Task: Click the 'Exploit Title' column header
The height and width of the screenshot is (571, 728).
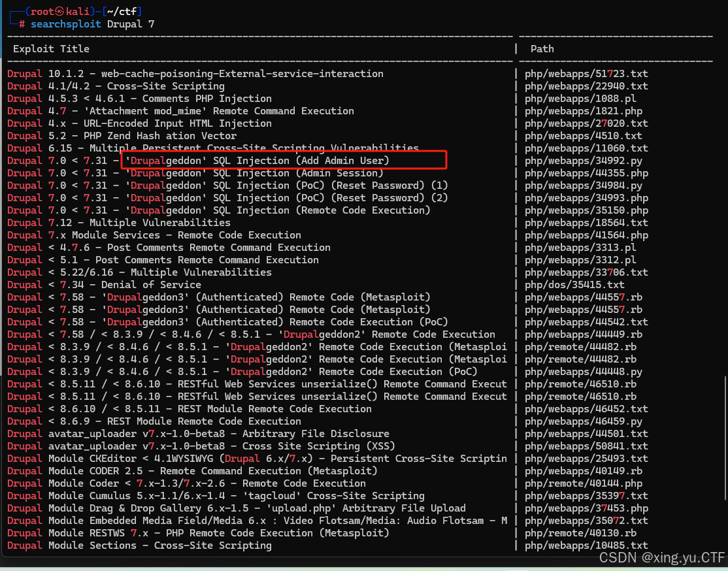Action: pyautogui.click(x=51, y=49)
